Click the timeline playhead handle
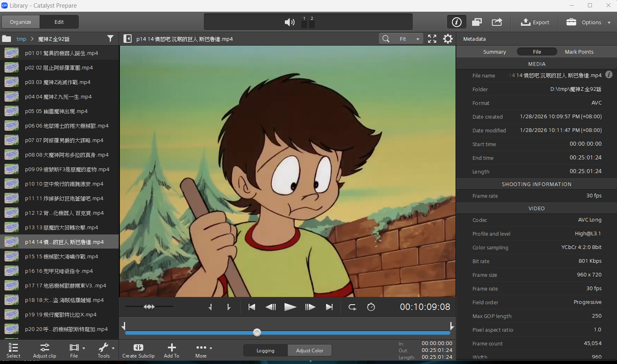This screenshot has width=617, height=364. [257, 332]
